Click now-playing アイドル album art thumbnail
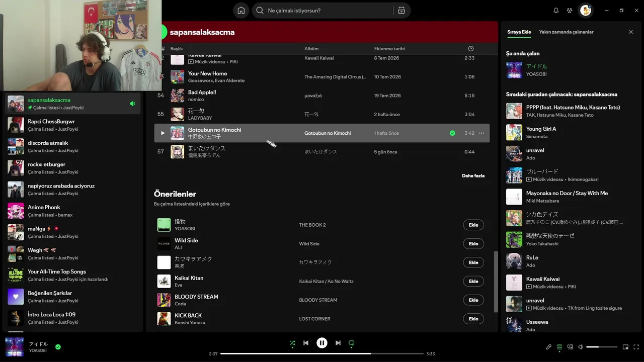Viewport: 644px width, 362px height. (15, 347)
